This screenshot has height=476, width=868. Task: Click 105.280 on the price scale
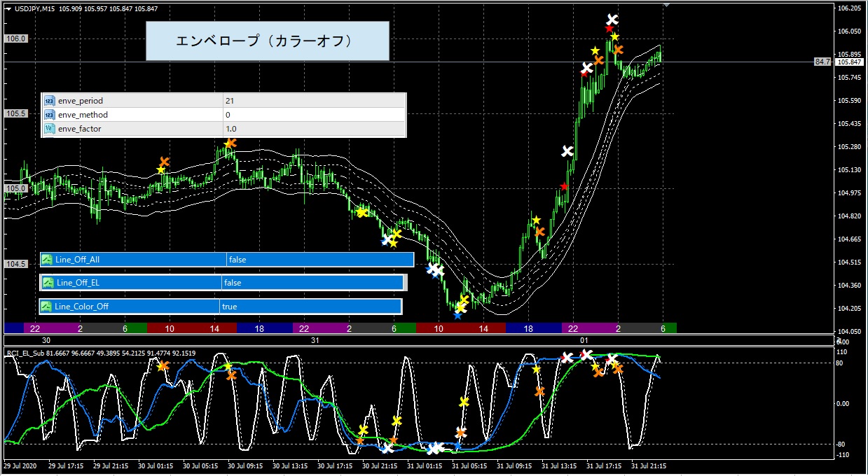[x=848, y=147]
